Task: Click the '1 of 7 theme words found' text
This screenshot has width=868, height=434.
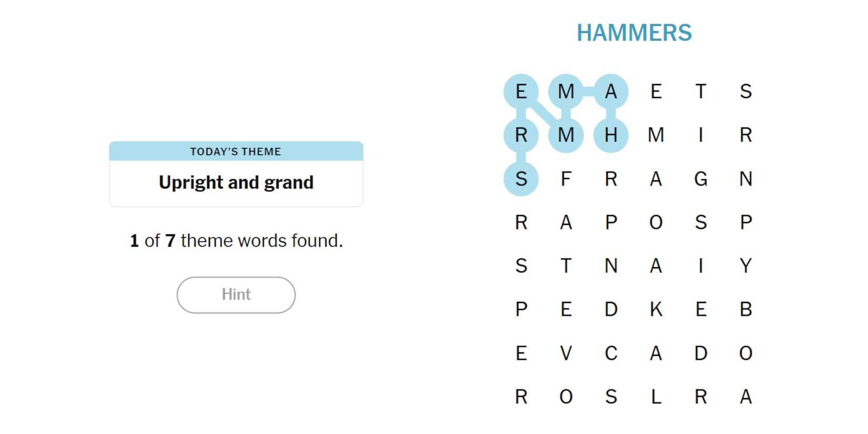Action: pyautogui.click(x=236, y=241)
